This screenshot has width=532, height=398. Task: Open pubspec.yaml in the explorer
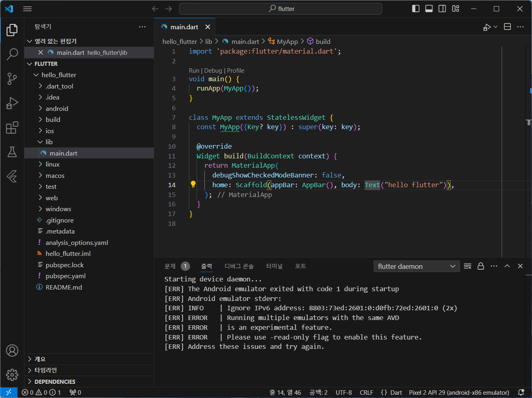[89, 276]
